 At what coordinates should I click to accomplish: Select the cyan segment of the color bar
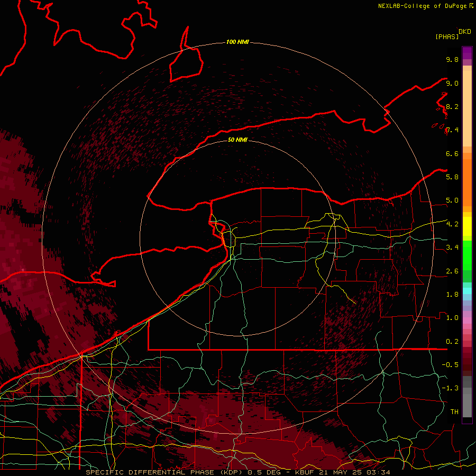(x=467, y=290)
